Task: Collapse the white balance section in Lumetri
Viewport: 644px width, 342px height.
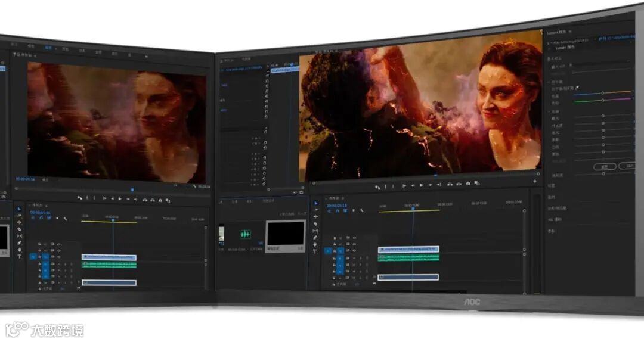Action: pos(549,82)
